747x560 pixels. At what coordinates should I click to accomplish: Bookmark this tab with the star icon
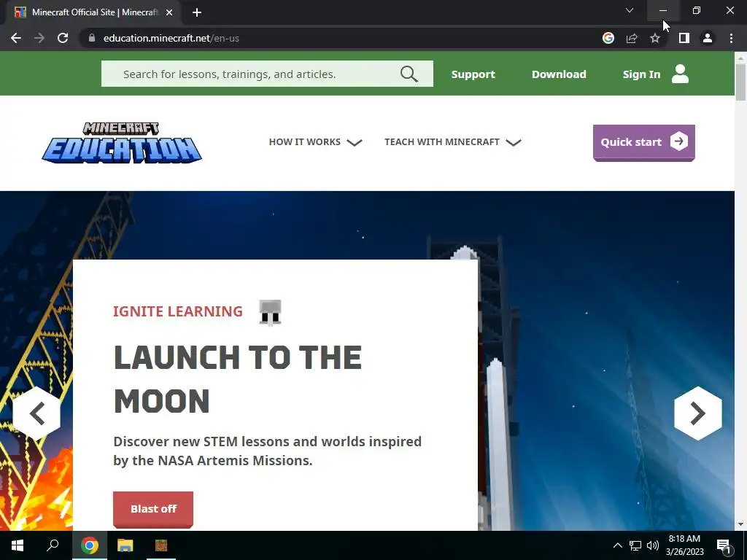(655, 38)
